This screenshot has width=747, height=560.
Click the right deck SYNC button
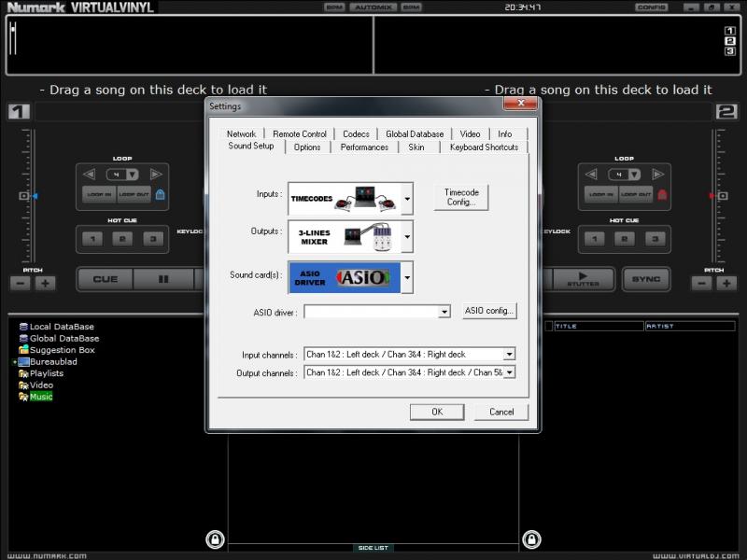(x=646, y=279)
